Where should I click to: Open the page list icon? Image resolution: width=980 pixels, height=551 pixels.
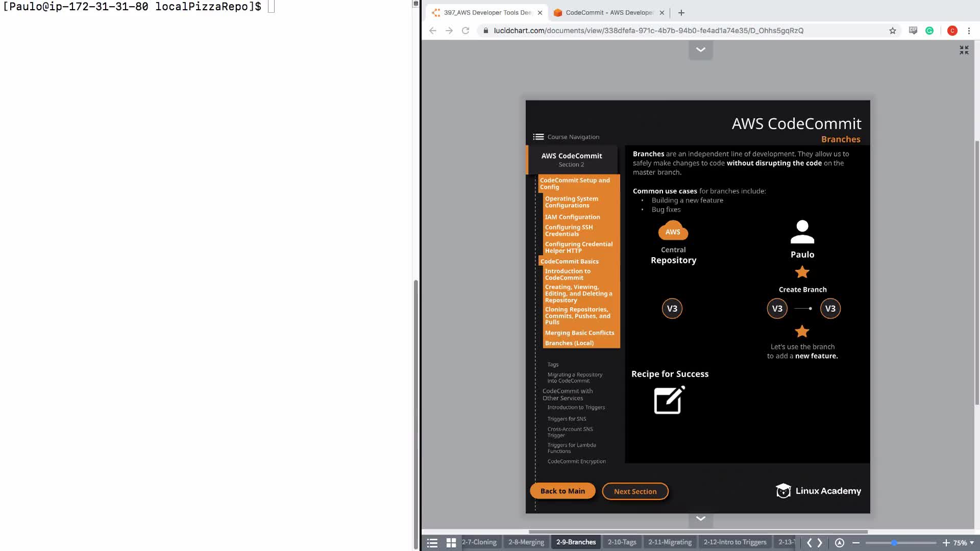pos(432,543)
